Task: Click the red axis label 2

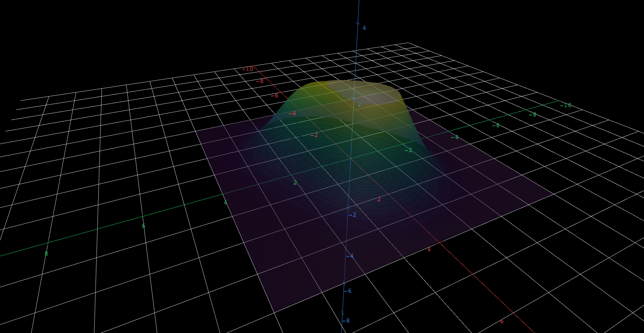Action: (x=379, y=199)
